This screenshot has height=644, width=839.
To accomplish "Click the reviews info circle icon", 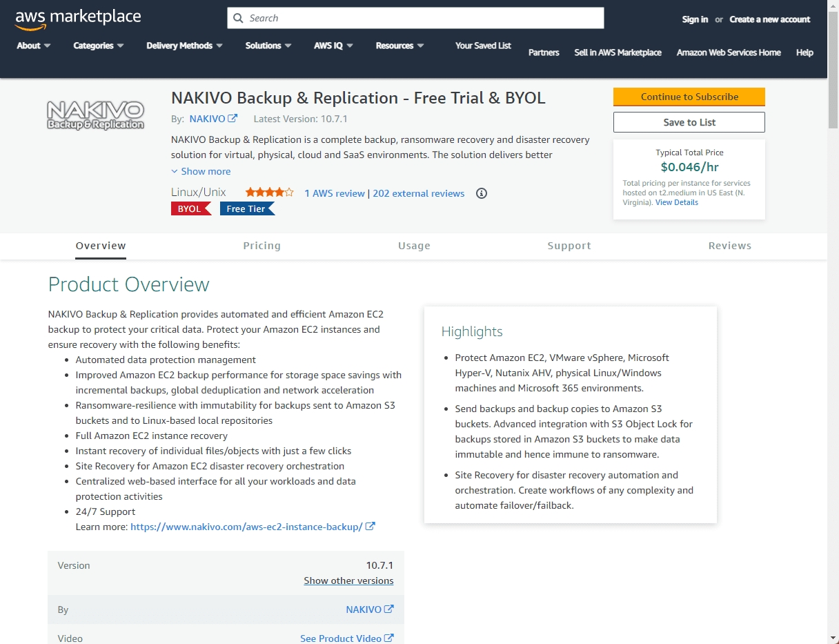I will click(482, 193).
